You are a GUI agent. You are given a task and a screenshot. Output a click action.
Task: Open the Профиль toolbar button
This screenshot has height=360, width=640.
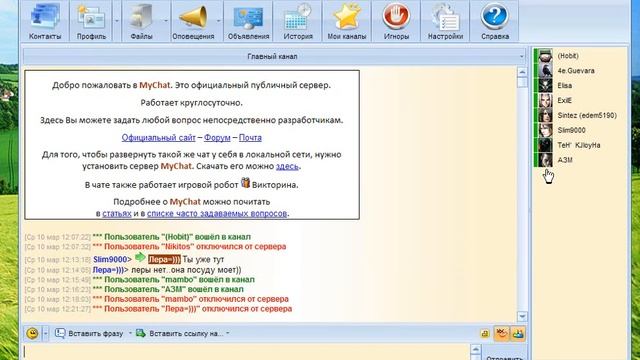coord(91,21)
